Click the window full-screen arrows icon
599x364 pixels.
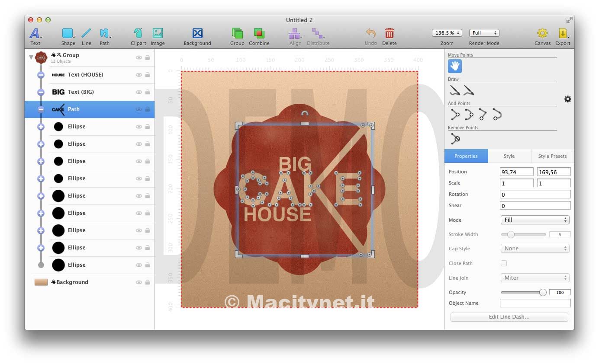[x=569, y=20]
